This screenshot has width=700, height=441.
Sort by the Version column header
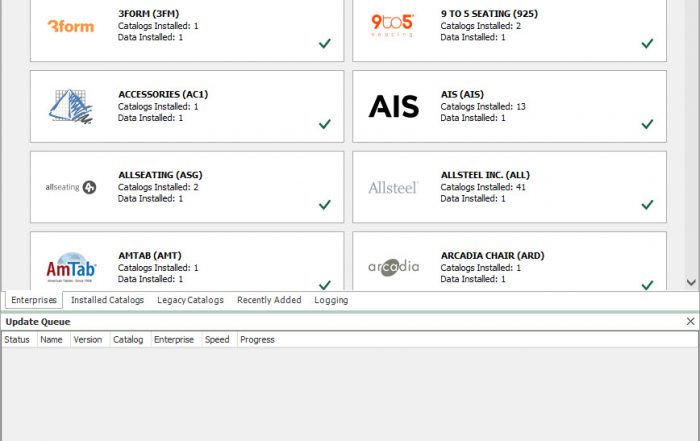pos(88,340)
